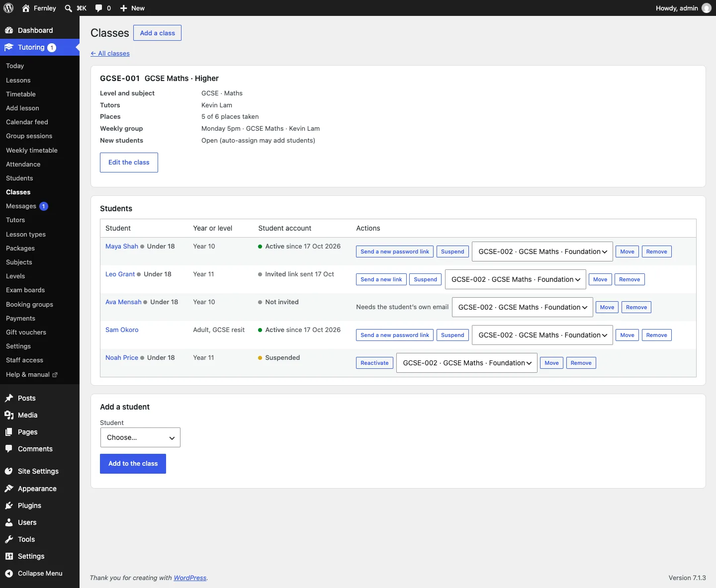This screenshot has height=588, width=716.
Task: Open the admin avatar icon
Action: (706, 8)
